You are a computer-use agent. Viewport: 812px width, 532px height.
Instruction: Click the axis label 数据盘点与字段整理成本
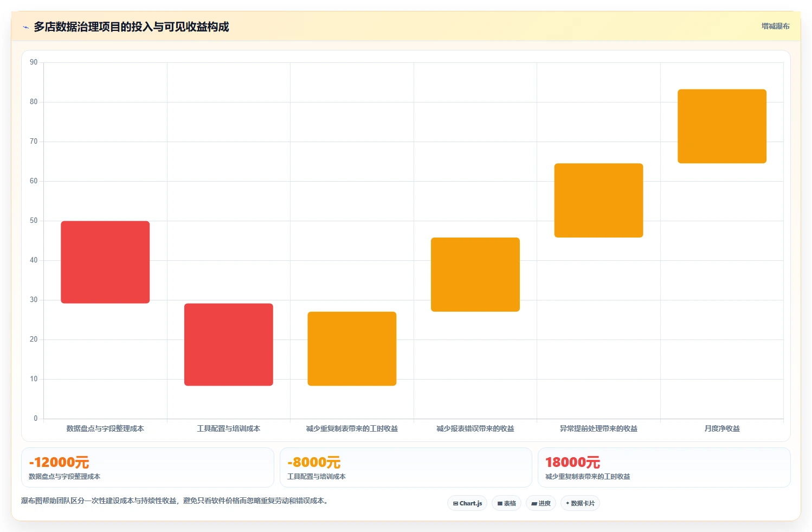tap(105, 428)
